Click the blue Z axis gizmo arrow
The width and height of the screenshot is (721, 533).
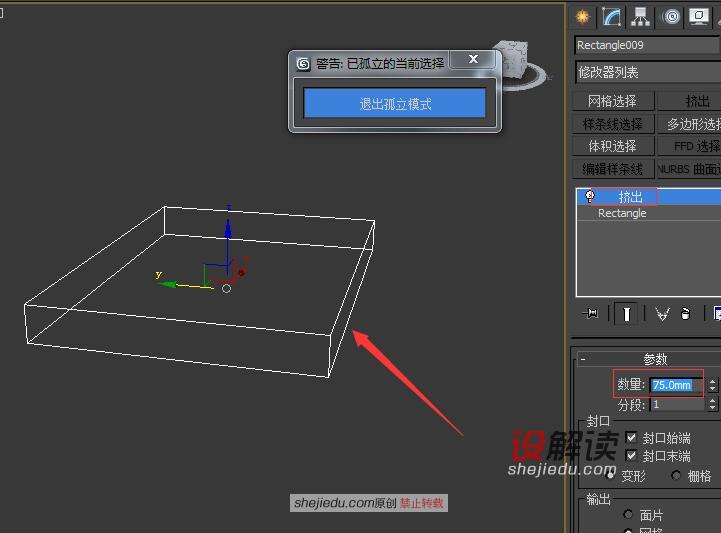(228, 228)
